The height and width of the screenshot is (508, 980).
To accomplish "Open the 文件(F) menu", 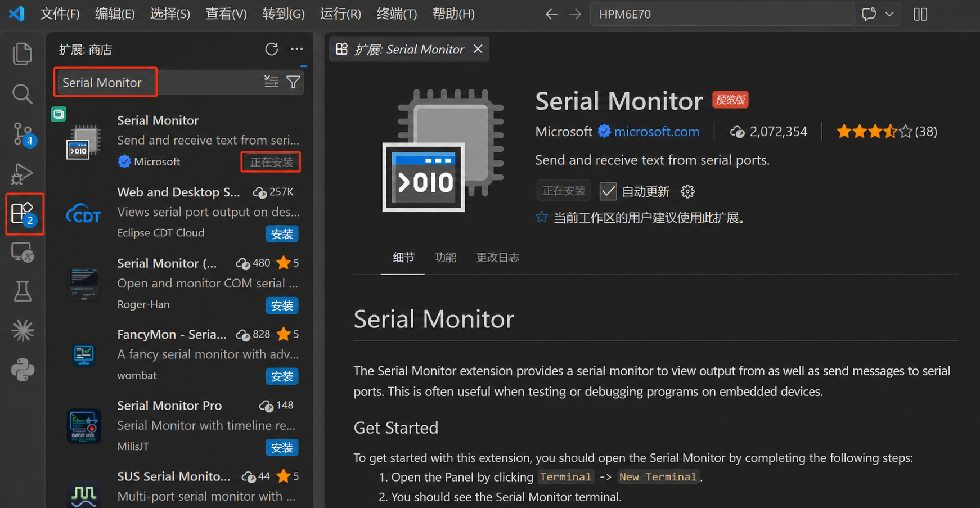I will pos(60,14).
